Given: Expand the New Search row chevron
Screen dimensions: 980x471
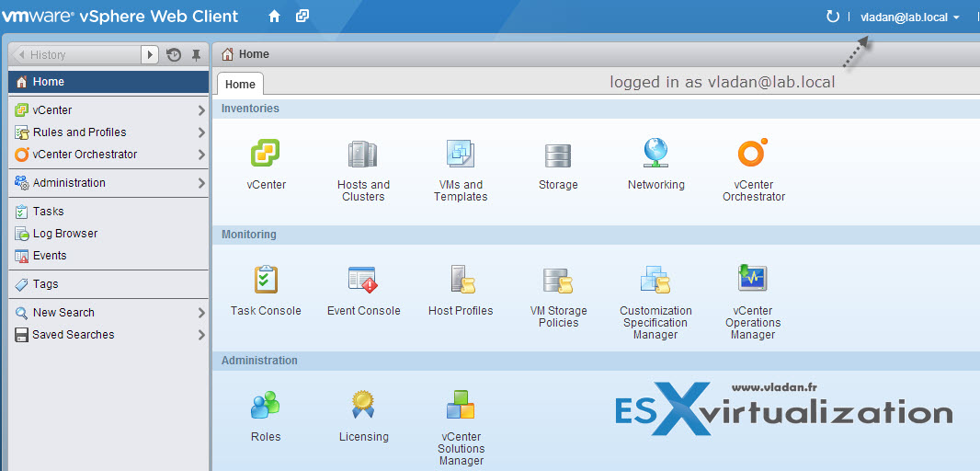Looking at the screenshot, I should pos(201,313).
